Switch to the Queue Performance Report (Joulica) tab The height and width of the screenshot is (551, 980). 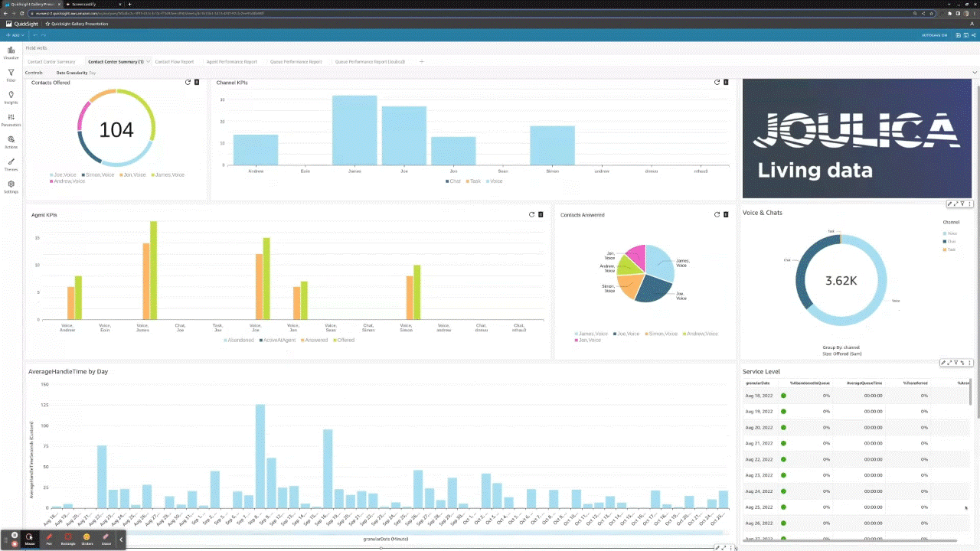coord(370,61)
